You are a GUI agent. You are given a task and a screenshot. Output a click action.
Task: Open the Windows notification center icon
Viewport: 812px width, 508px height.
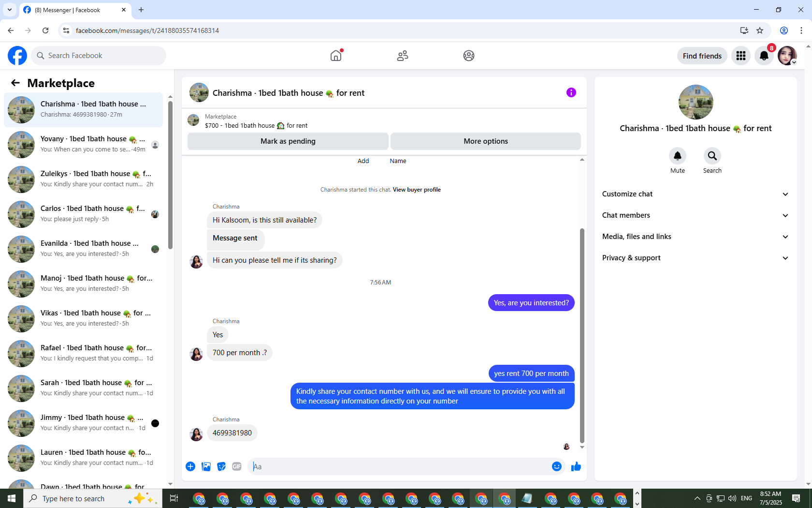[x=796, y=498]
